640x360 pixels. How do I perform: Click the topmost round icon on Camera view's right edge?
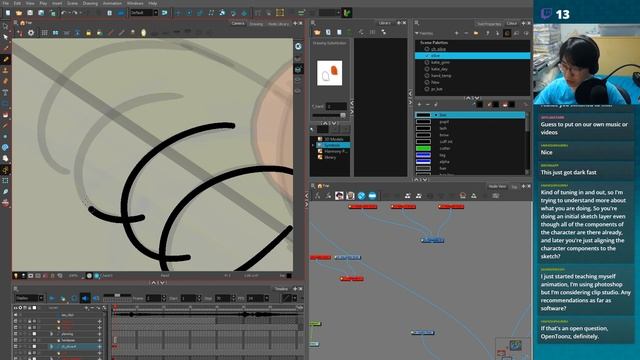(x=298, y=47)
